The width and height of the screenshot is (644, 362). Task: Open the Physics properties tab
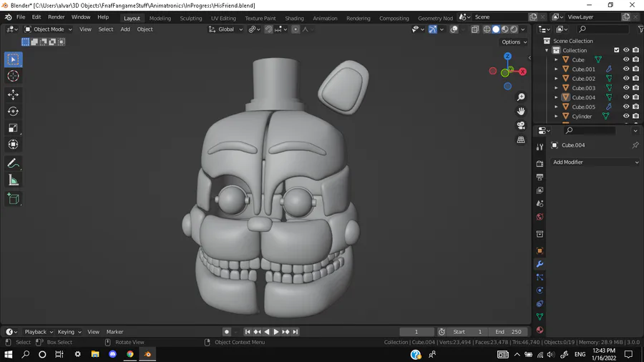point(540,290)
